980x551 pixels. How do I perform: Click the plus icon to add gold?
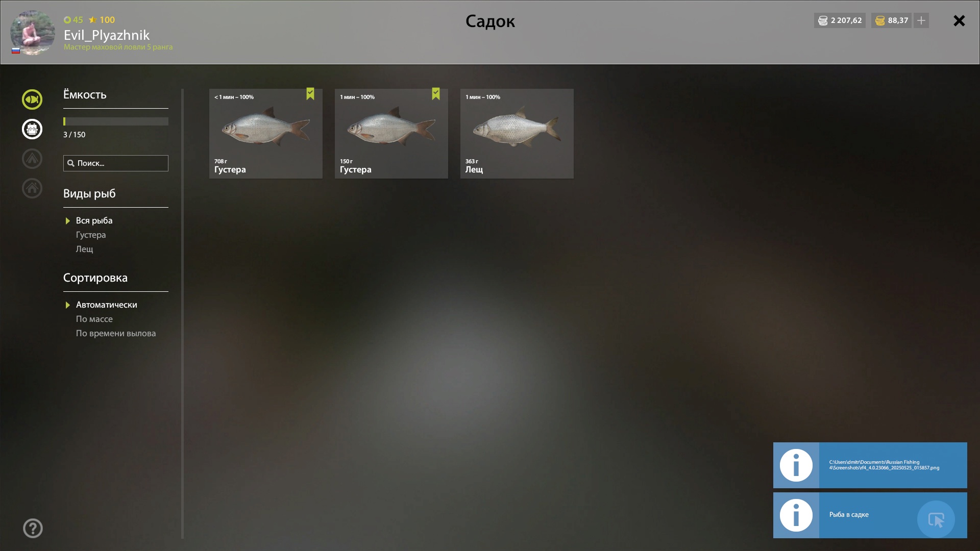(x=921, y=20)
